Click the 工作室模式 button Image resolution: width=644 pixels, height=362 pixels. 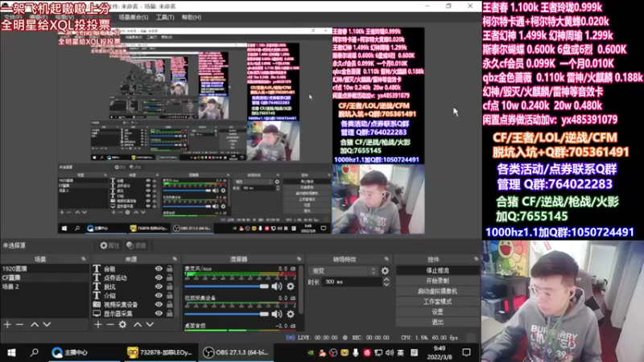[x=437, y=302]
